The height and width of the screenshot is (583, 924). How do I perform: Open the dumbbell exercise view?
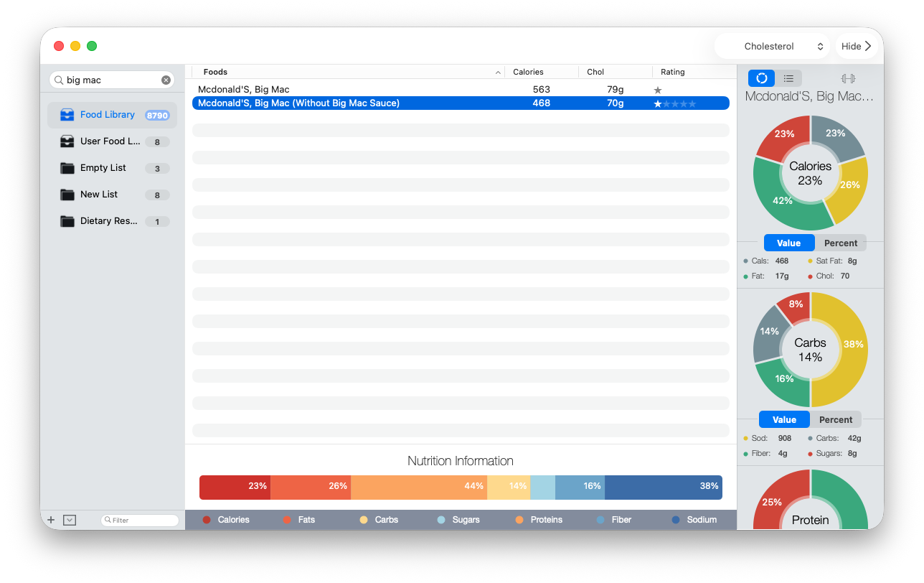click(x=848, y=78)
